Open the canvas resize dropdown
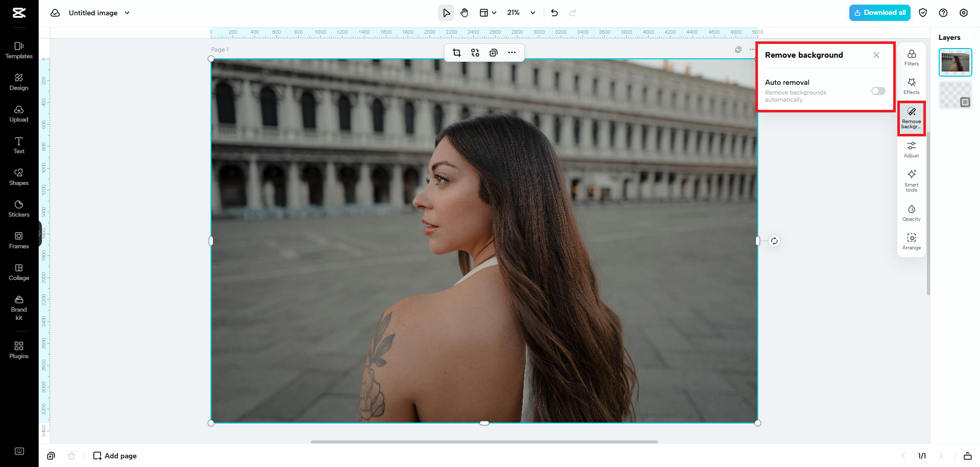The width and height of the screenshot is (980, 467). pos(487,12)
